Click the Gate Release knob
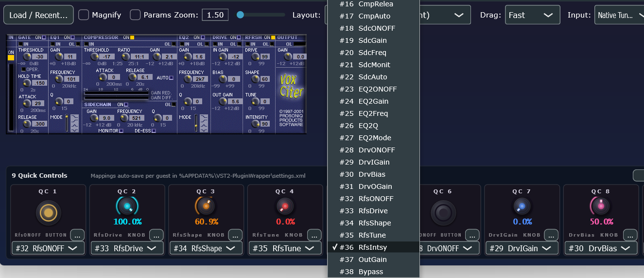 click(27, 124)
